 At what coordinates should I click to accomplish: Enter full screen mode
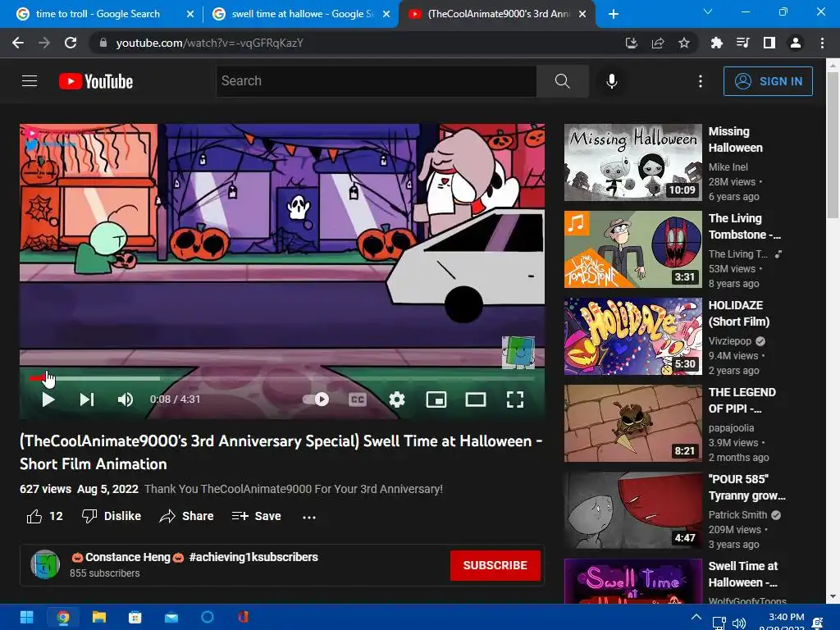click(x=515, y=399)
